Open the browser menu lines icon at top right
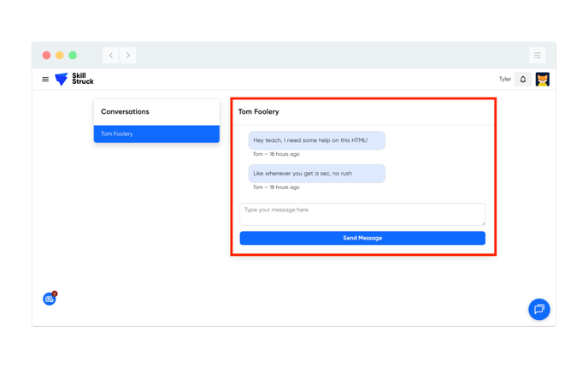Screen dimensions: 588x368 [537, 56]
